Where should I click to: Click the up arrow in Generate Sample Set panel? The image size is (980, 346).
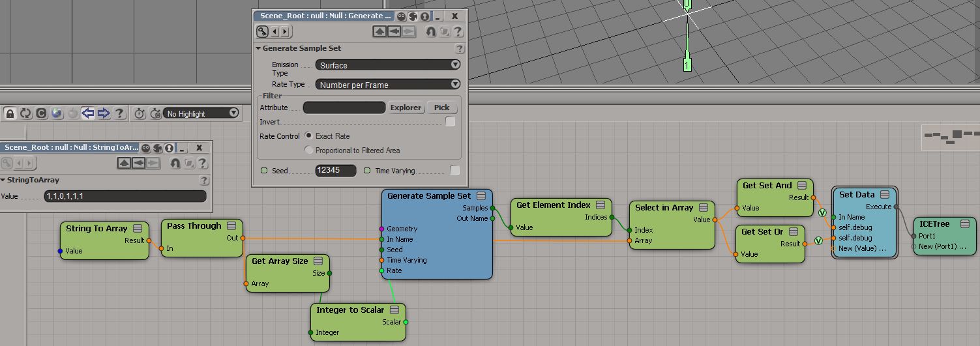coord(380,31)
